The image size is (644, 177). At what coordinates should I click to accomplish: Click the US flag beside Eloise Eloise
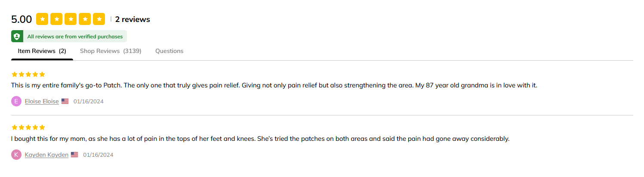click(65, 101)
